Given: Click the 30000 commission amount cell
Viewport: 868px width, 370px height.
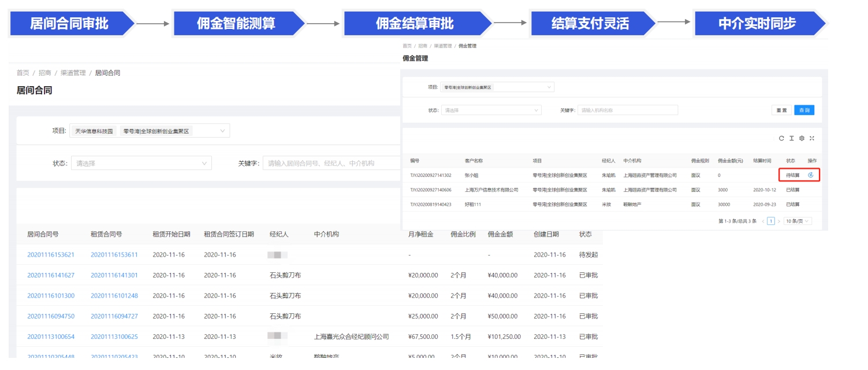Looking at the screenshot, I should pyautogui.click(x=724, y=205).
